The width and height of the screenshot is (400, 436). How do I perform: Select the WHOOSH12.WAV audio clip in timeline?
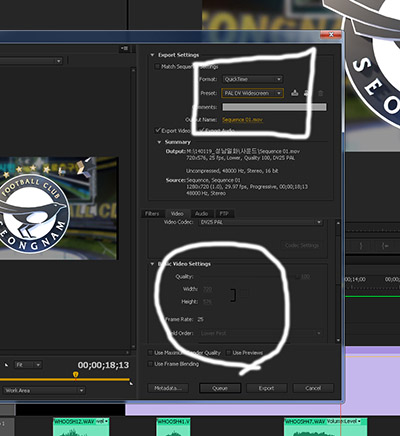point(81,427)
